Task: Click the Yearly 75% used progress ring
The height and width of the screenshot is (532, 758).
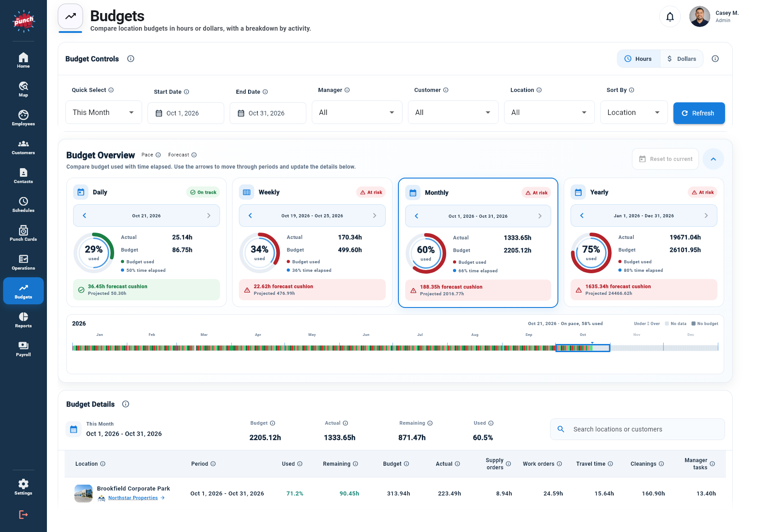Action: click(x=591, y=252)
